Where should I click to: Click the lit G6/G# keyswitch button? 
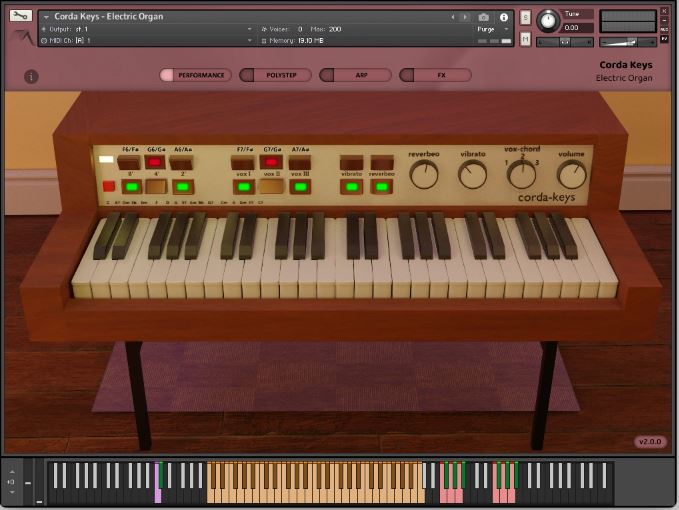(155, 162)
